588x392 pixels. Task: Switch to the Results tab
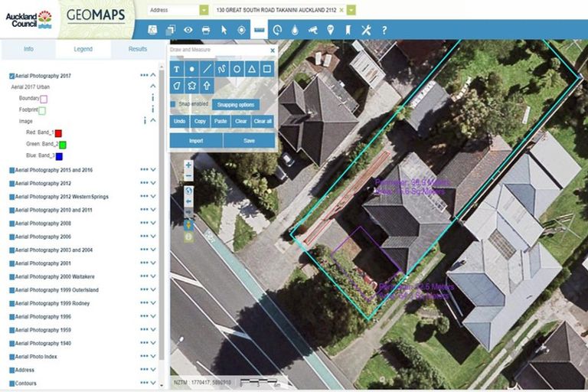138,49
